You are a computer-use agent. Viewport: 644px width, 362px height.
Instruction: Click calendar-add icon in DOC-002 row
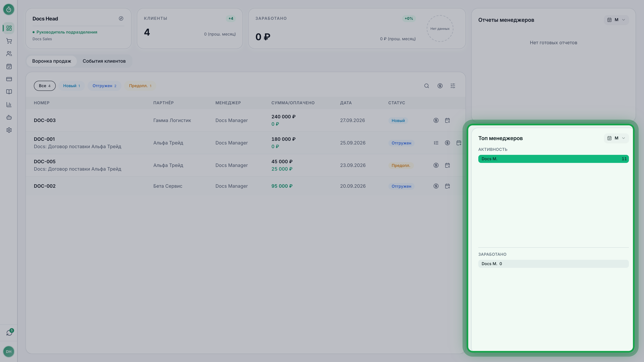click(447, 186)
